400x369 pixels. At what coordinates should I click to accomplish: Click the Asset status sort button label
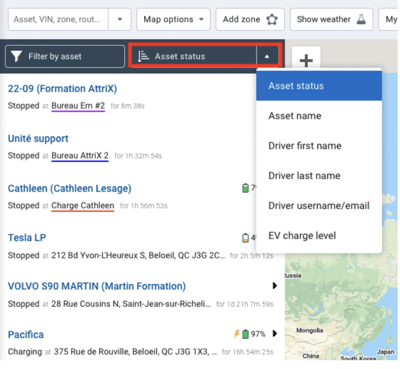tap(180, 57)
